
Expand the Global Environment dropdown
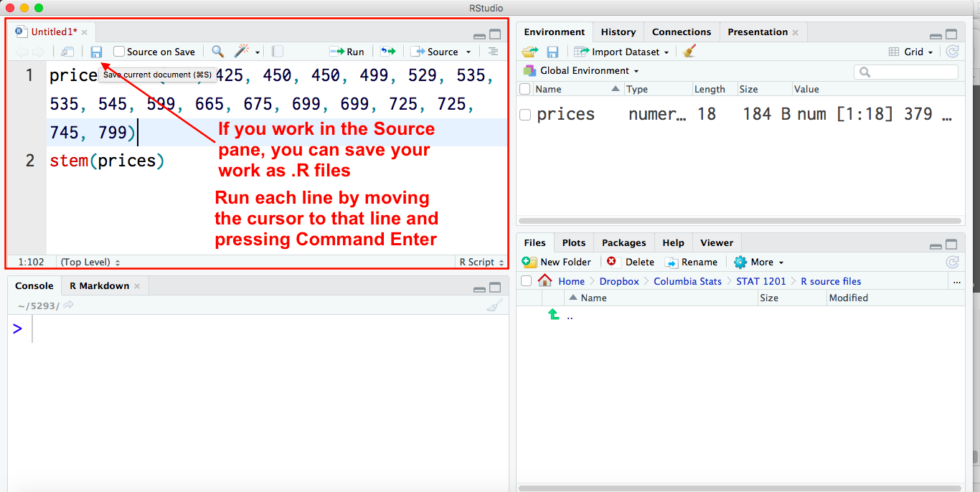tap(580, 70)
